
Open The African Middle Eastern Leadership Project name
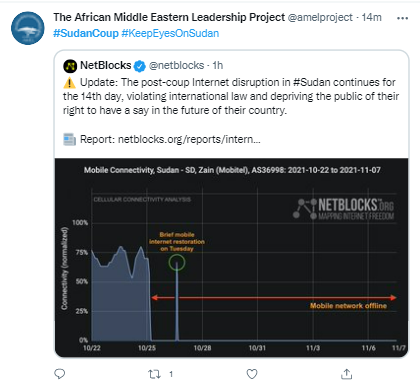pyautogui.click(x=169, y=17)
